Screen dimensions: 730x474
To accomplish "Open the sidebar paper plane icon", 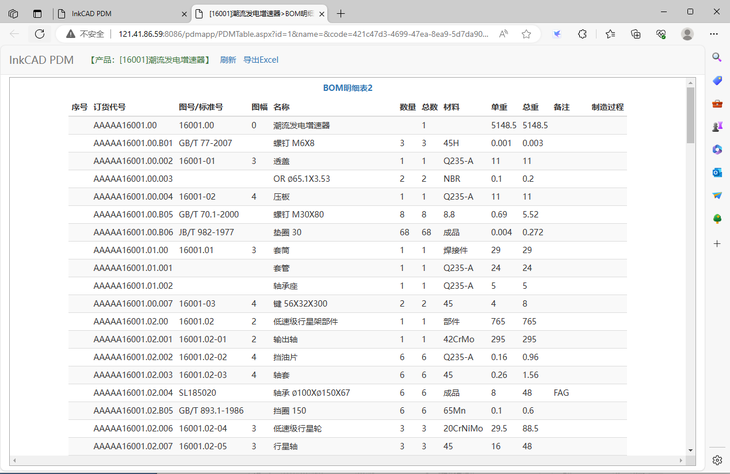I will click(x=717, y=196).
